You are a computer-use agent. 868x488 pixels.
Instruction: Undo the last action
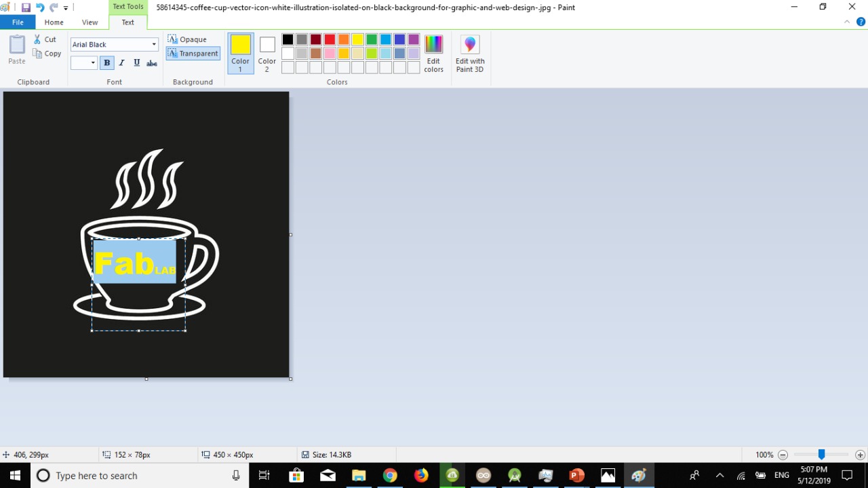(x=40, y=7)
